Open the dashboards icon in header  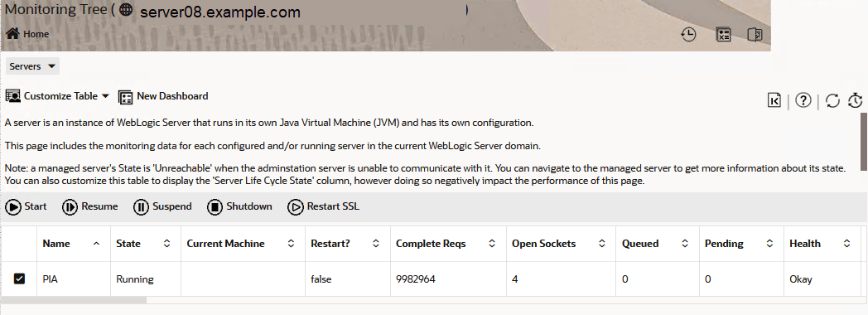point(724,35)
